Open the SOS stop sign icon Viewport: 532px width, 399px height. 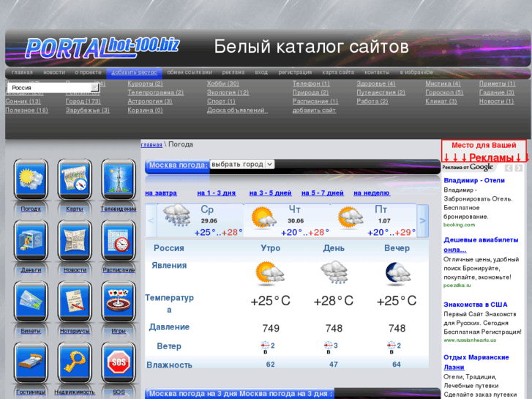pyautogui.click(x=119, y=362)
